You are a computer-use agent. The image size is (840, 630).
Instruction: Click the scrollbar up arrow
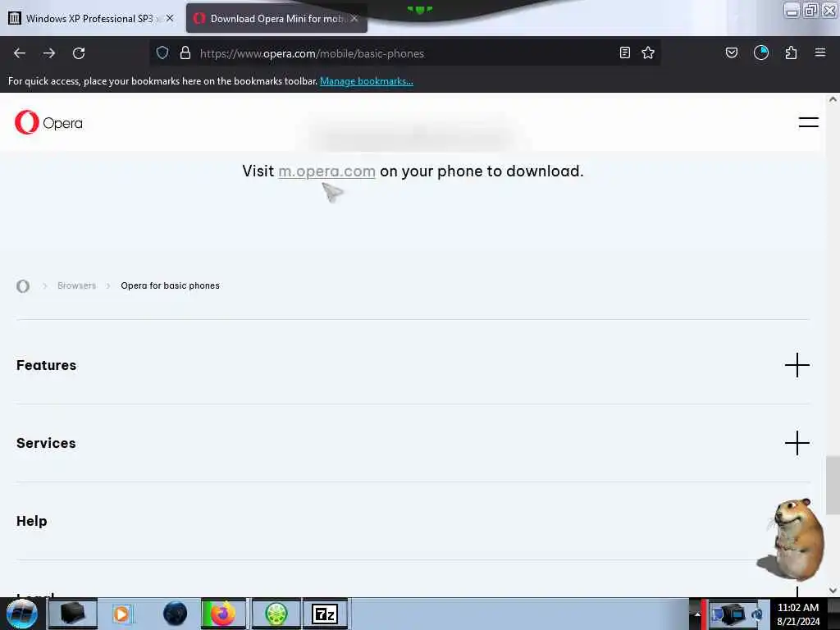coord(833,99)
